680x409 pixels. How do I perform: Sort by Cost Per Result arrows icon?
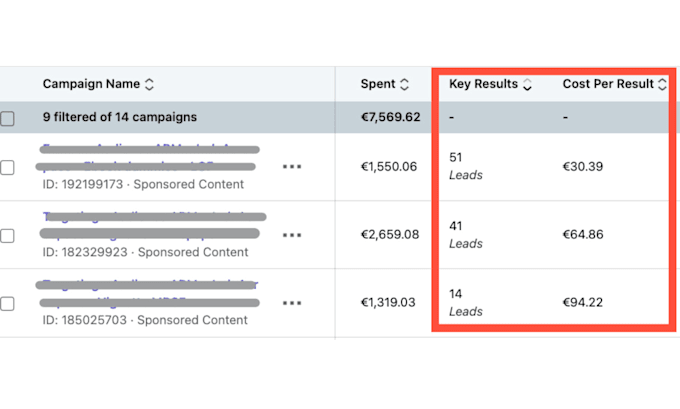click(662, 84)
